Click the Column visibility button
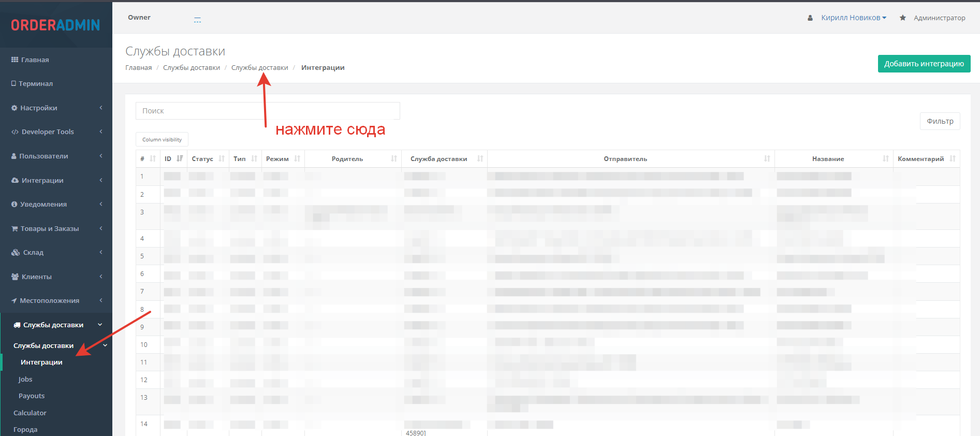 (x=162, y=139)
